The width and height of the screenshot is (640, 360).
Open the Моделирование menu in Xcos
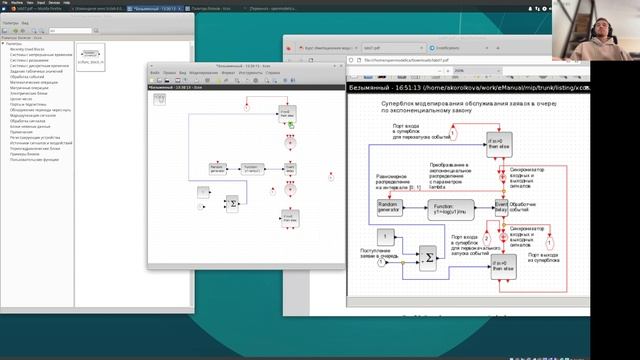coord(204,73)
